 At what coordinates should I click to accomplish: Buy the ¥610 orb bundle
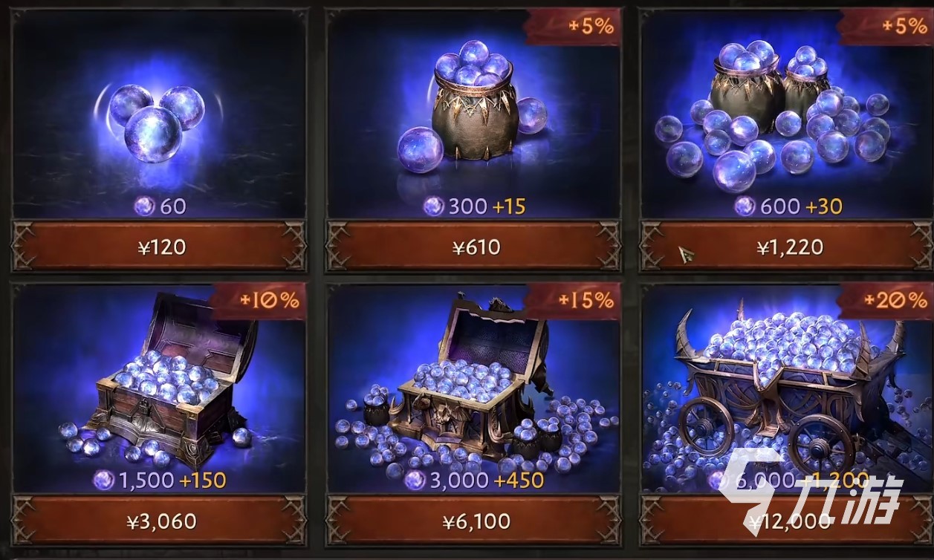tap(474, 247)
